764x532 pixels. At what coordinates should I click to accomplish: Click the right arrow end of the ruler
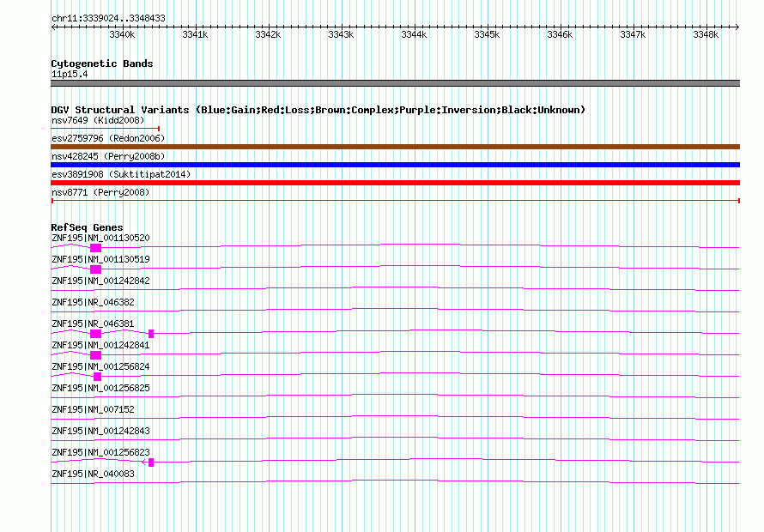(737, 27)
